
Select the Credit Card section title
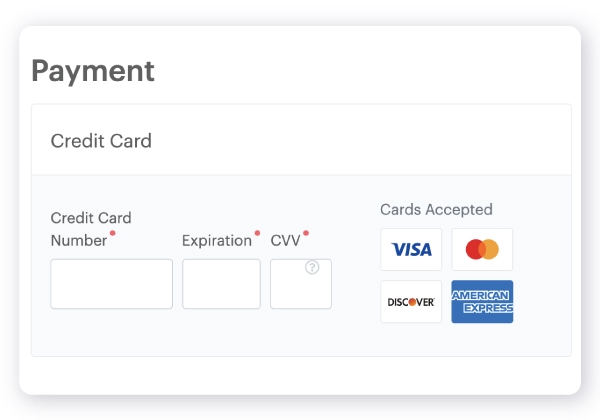coord(101,141)
